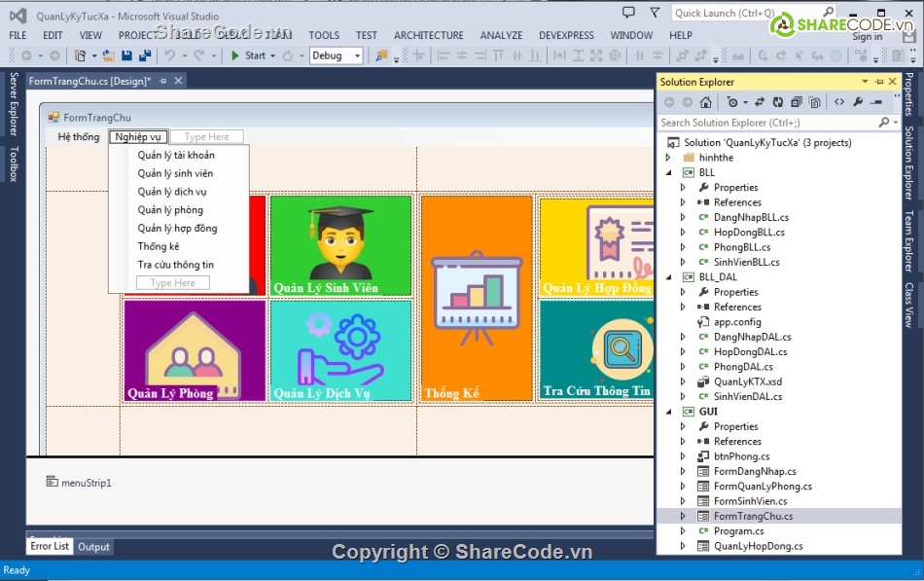Click the Save floppy disk icon
This screenshot has width=924, height=581.
pyautogui.click(x=126, y=55)
